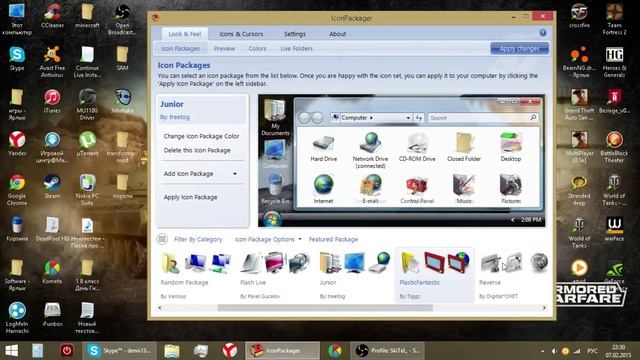640x360 pixels.
Task: Open the Colors sub-tab
Action: 257,49
